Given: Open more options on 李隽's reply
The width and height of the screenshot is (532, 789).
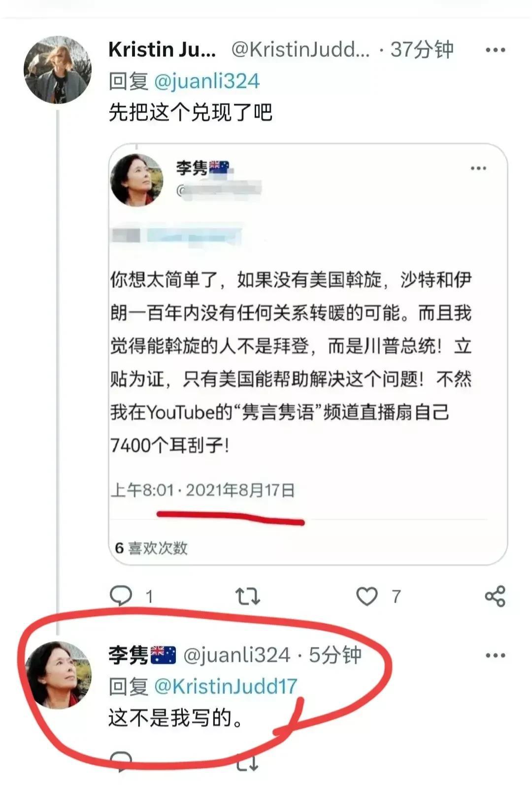Looking at the screenshot, I should coord(495,655).
